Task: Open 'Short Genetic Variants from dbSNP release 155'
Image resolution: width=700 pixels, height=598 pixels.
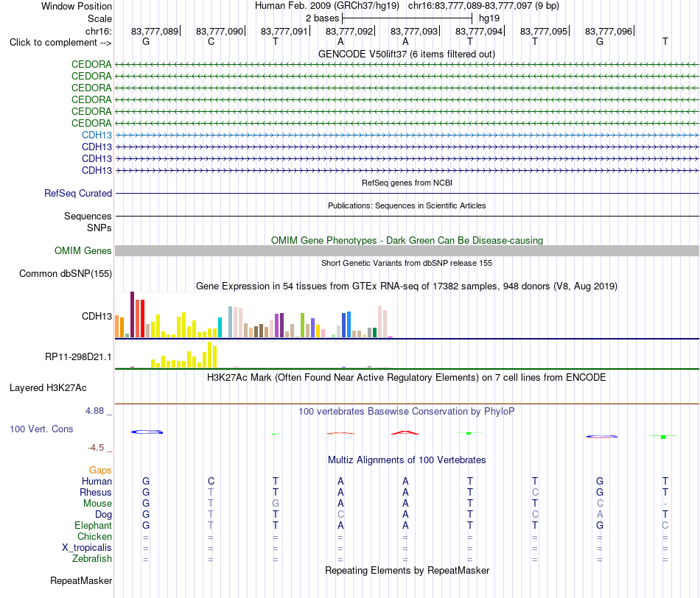Action: (x=407, y=263)
